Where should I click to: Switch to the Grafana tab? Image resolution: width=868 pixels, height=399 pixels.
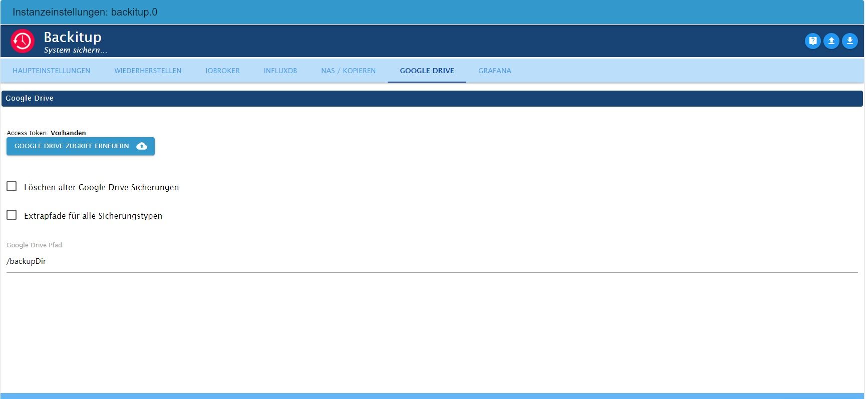coord(495,71)
